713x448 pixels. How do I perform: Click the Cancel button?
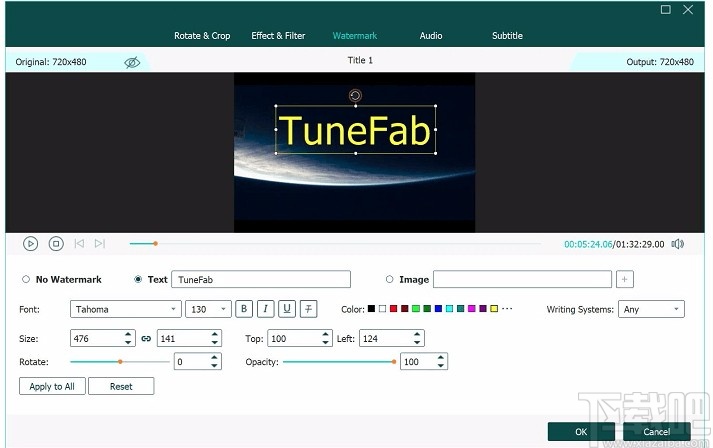click(x=657, y=432)
